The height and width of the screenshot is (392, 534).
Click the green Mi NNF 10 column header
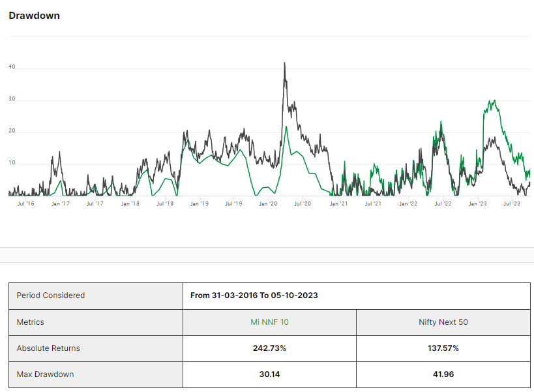point(269,322)
